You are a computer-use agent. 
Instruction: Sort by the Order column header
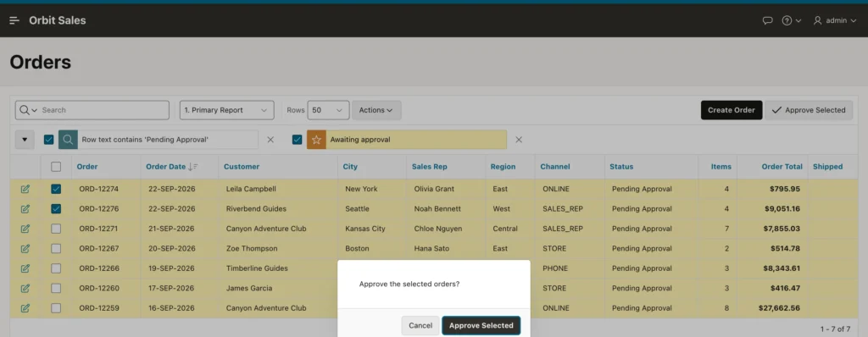87,167
